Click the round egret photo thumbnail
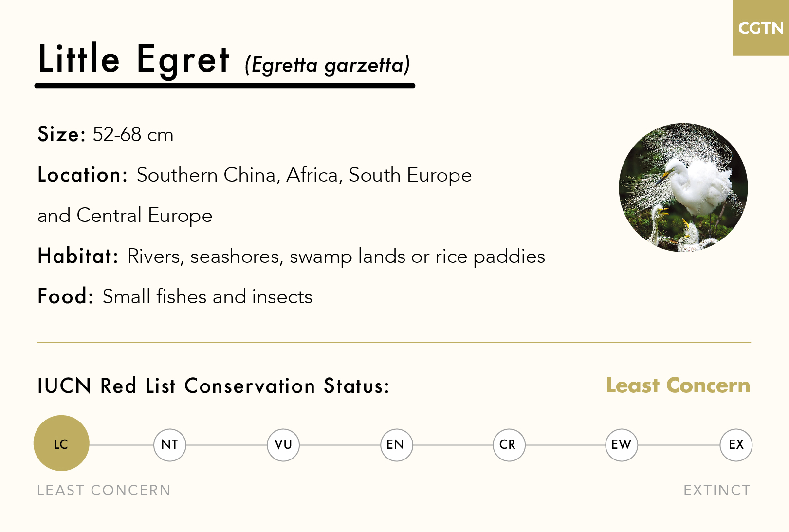 click(x=683, y=187)
